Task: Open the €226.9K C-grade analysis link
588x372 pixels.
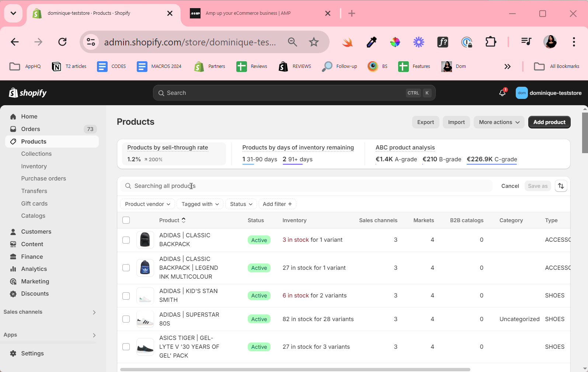Action: (492, 159)
